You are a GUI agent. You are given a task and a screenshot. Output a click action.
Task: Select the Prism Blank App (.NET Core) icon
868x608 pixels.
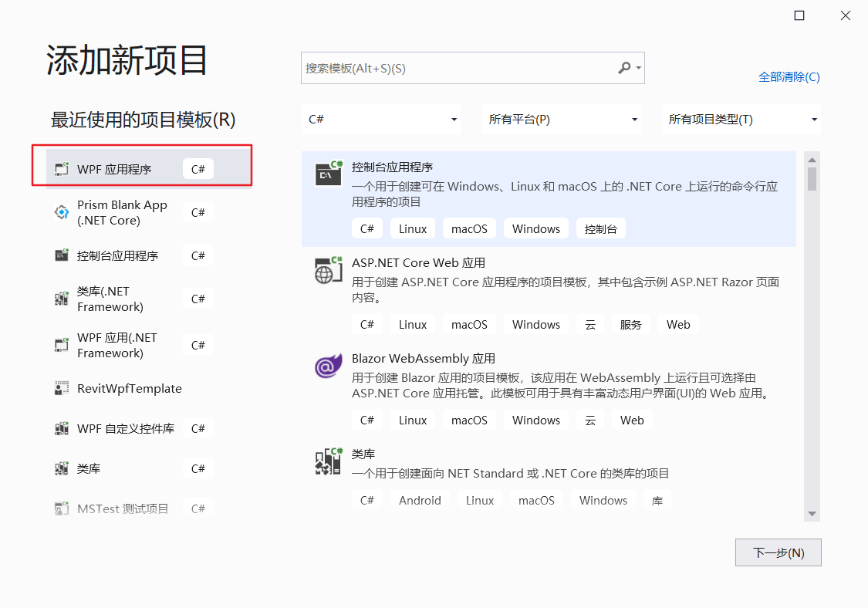pyautogui.click(x=62, y=212)
